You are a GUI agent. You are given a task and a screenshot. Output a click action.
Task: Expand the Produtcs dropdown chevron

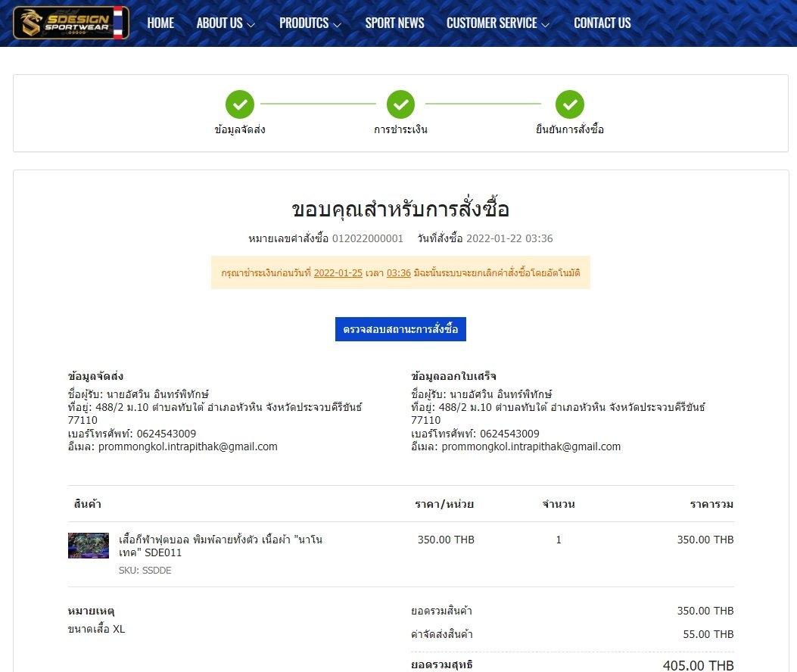[x=338, y=24]
